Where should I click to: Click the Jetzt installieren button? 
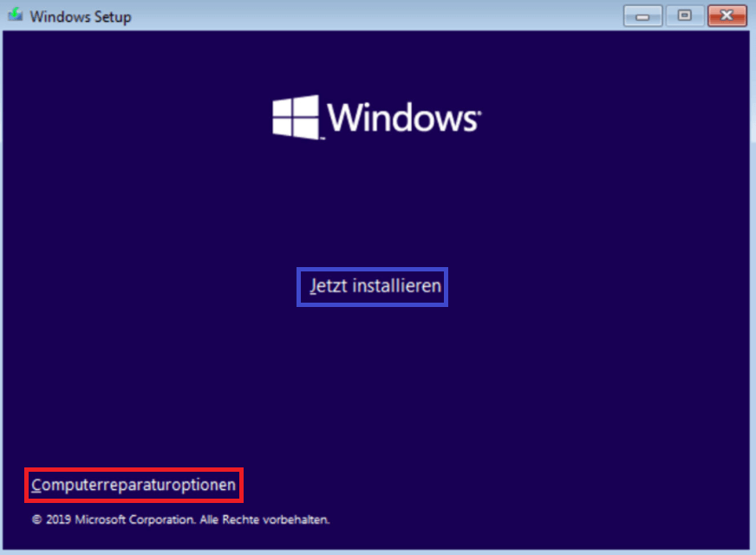point(372,286)
